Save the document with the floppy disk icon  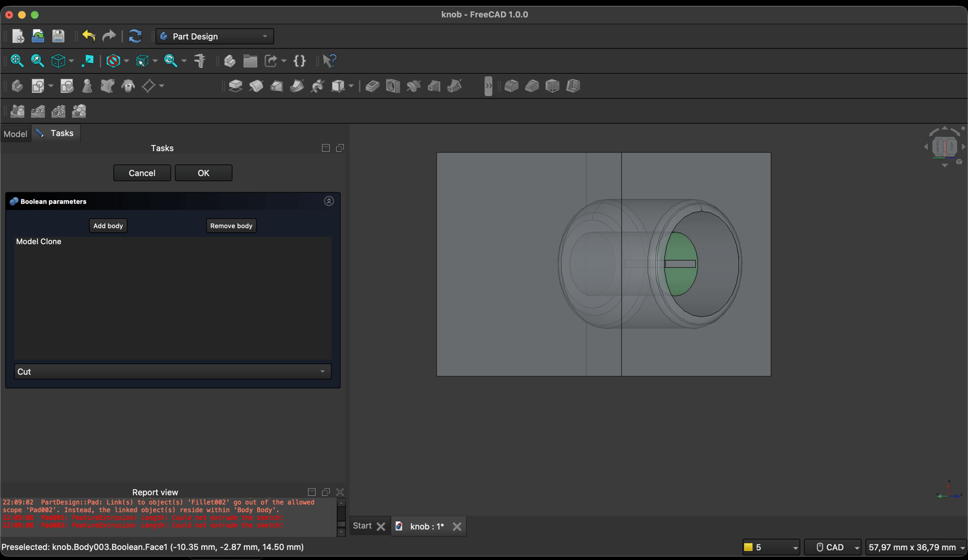pyautogui.click(x=58, y=36)
